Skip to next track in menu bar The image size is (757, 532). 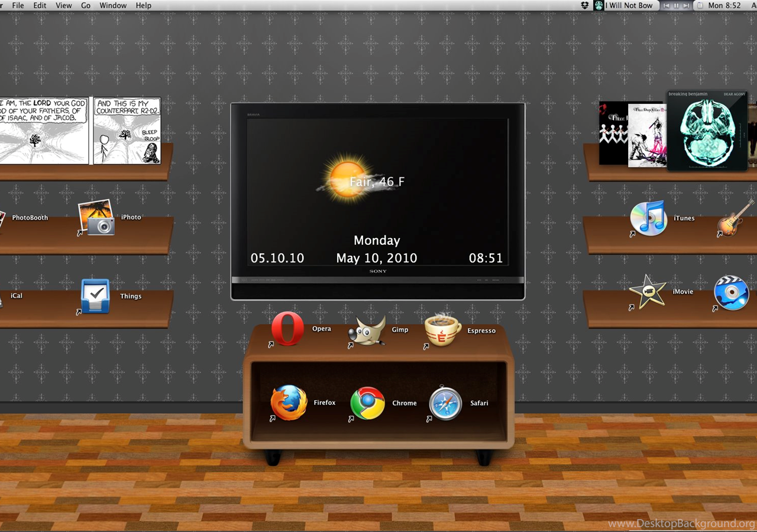(x=686, y=5)
